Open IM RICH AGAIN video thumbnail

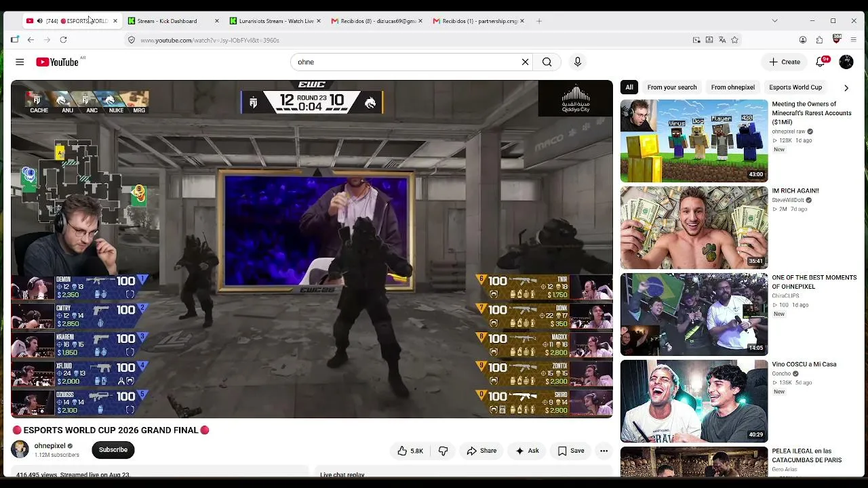(694, 228)
